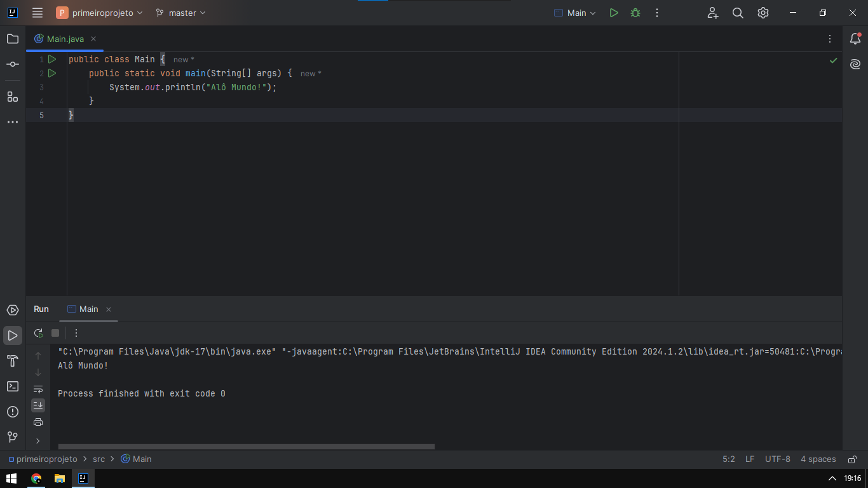
Task: Toggle the Run tool window
Action: pos(13,335)
